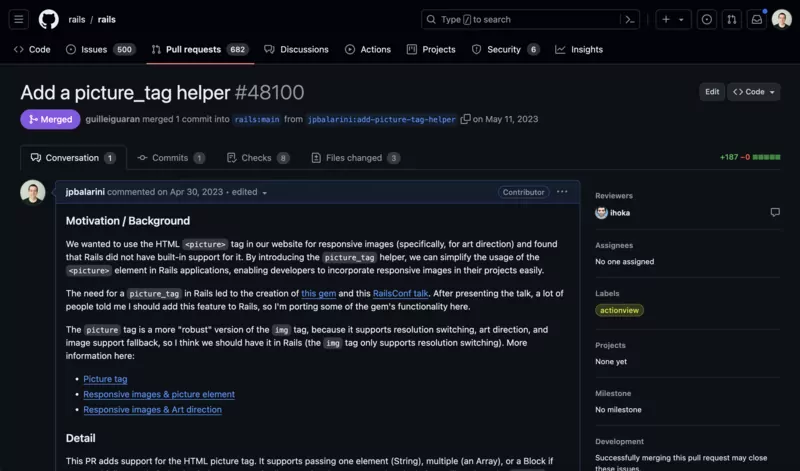Switch to the Conversation tab
Image resolution: width=800 pixels, height=471 pixels.
pos(73,158)
